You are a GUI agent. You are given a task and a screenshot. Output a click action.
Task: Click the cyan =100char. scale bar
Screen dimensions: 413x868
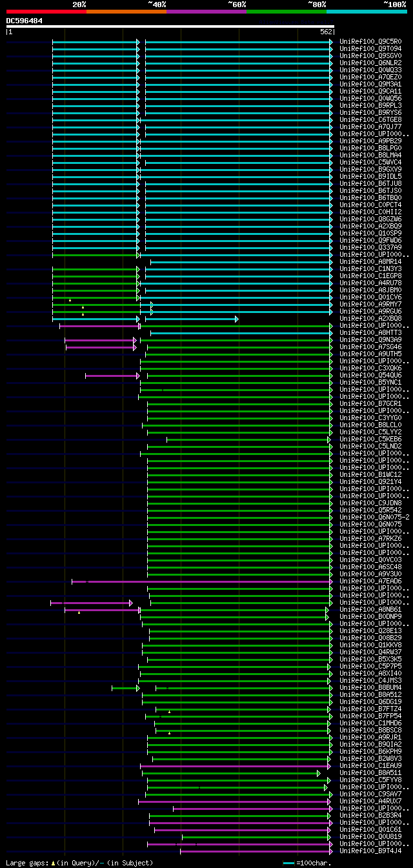(288, 863)
